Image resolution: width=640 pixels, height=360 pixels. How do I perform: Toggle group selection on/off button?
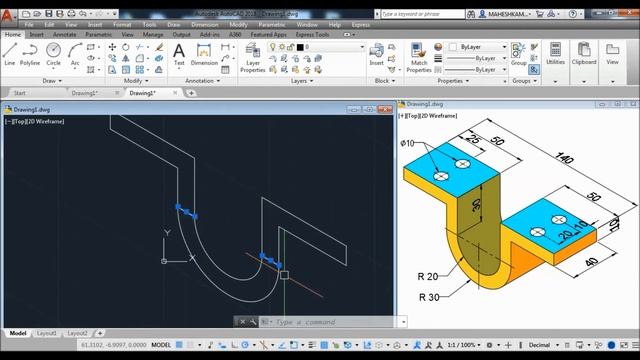point(534,70)
